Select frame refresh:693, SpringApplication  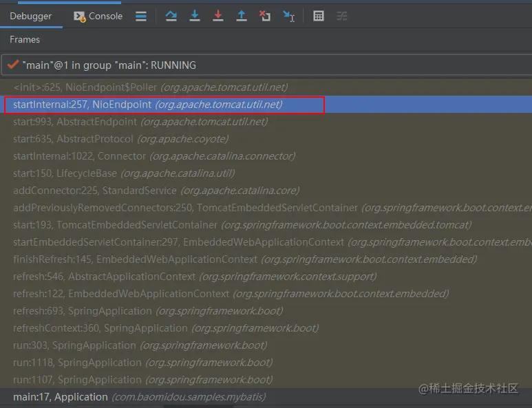point(266,311)
